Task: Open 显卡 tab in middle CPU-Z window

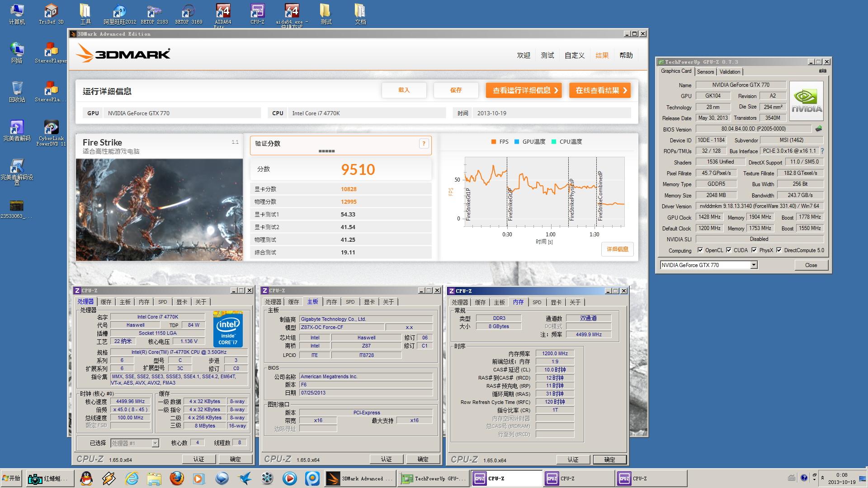Action: pos(369,302)
